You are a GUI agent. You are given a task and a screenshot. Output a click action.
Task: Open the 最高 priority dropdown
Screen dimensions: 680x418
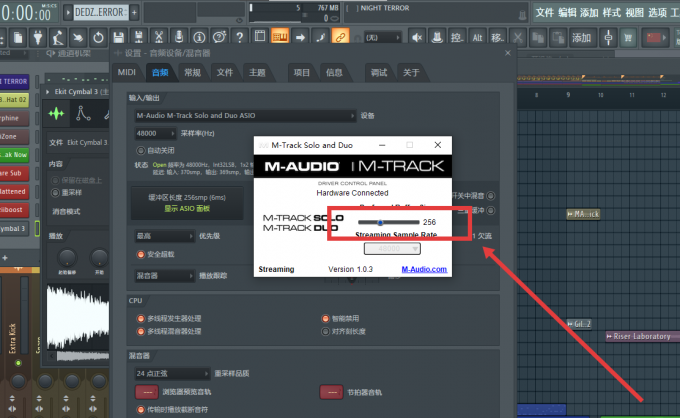(164, 236)
